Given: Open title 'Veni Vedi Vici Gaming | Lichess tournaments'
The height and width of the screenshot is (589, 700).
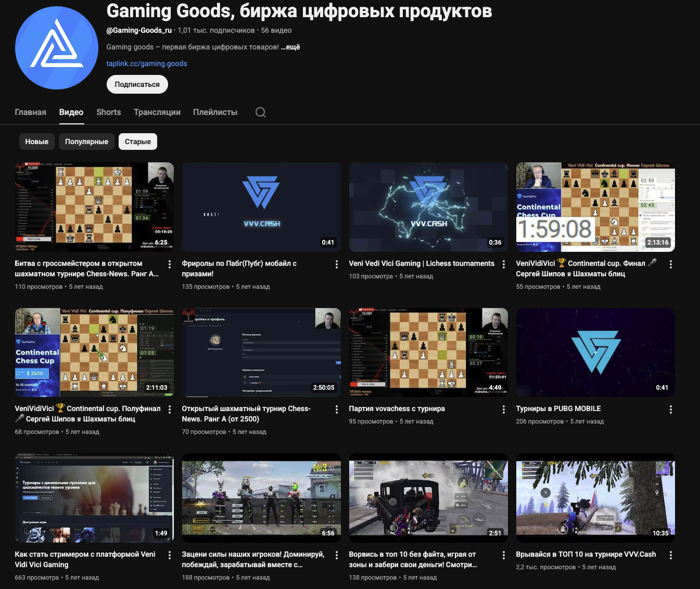Looking at the screenshot, I should (x=422, y=263).
